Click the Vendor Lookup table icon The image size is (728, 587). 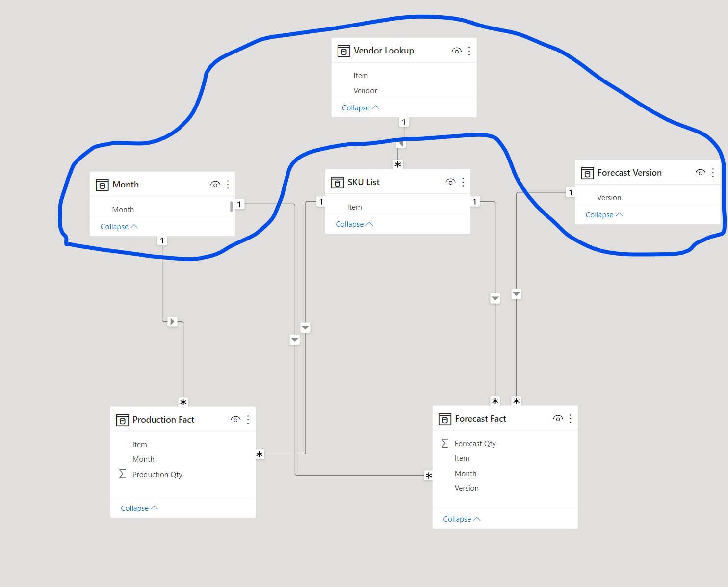[343, 51]
